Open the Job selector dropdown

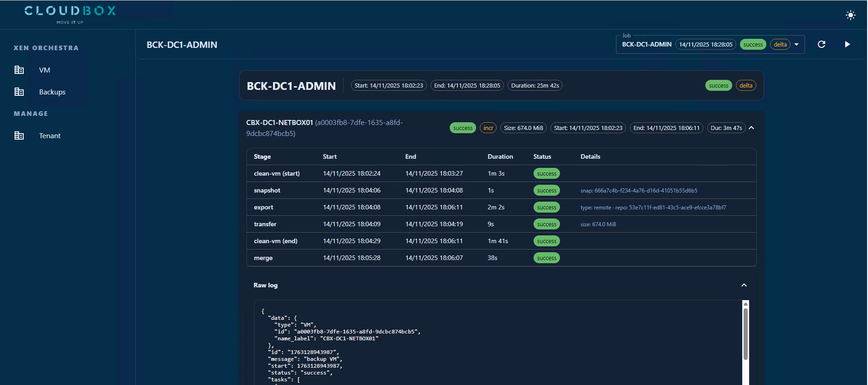tap(796, 45)
